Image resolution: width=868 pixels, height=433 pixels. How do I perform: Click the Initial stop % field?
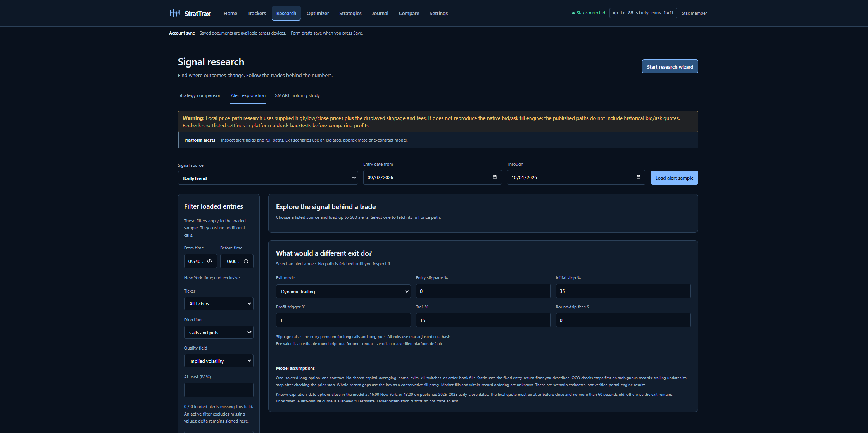(x=623, y=291)
